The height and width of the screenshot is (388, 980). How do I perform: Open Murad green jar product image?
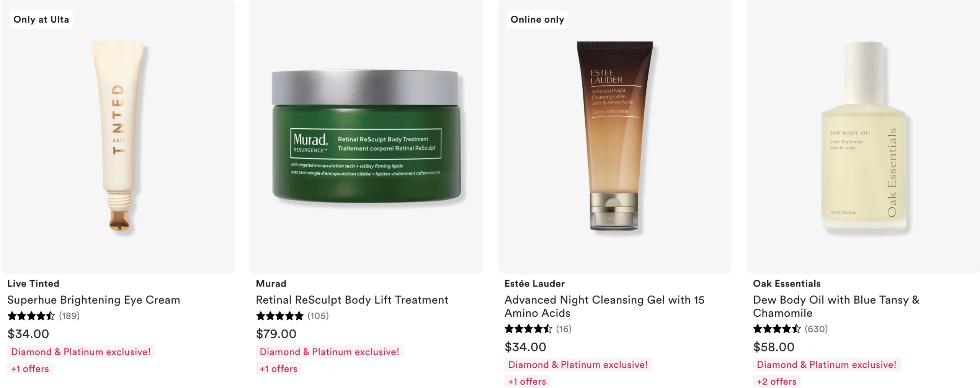[x=366, y=136]
